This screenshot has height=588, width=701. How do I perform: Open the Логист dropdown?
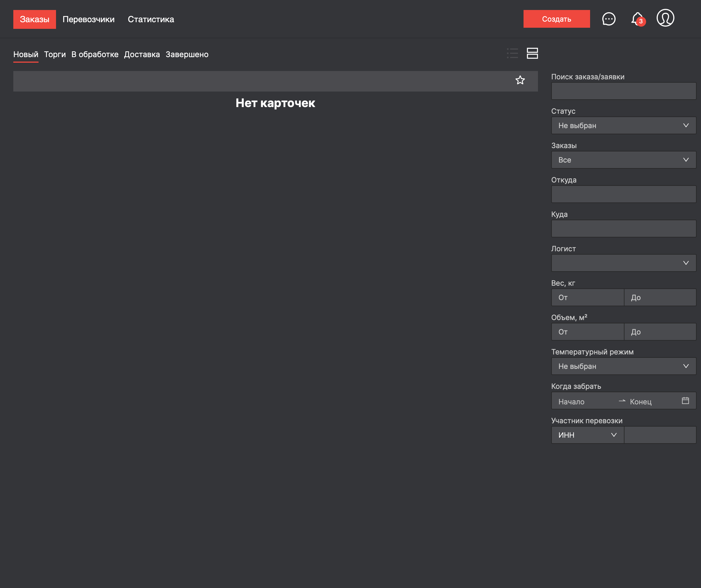tap(623, 263)
